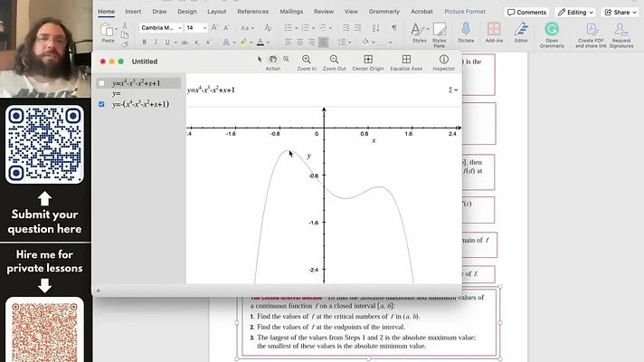Click the text highlight color swatch

click(243, 42)
